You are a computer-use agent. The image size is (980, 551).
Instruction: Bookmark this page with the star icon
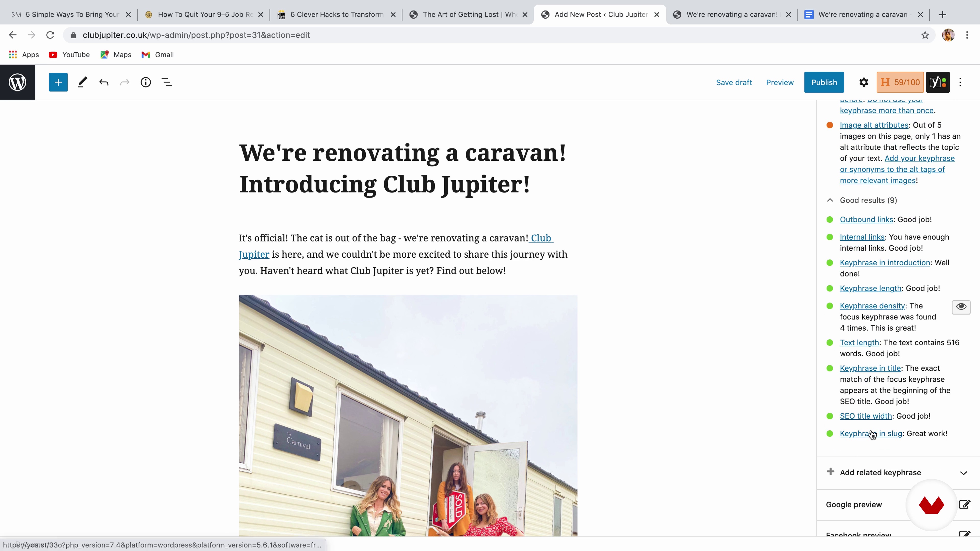click(925, 35)
